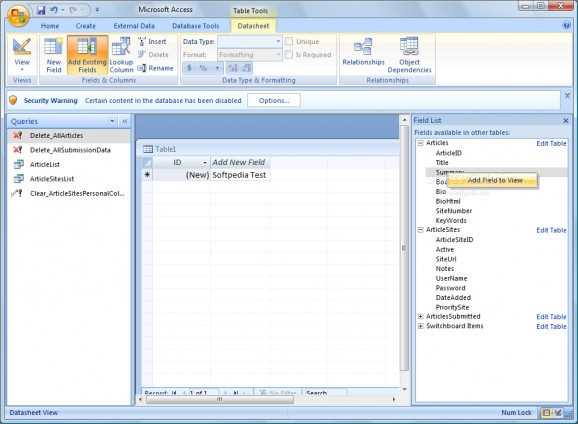The image size is (578, 424).
Task: Click Rename in Fields & Columns
Action: (156, 68)
